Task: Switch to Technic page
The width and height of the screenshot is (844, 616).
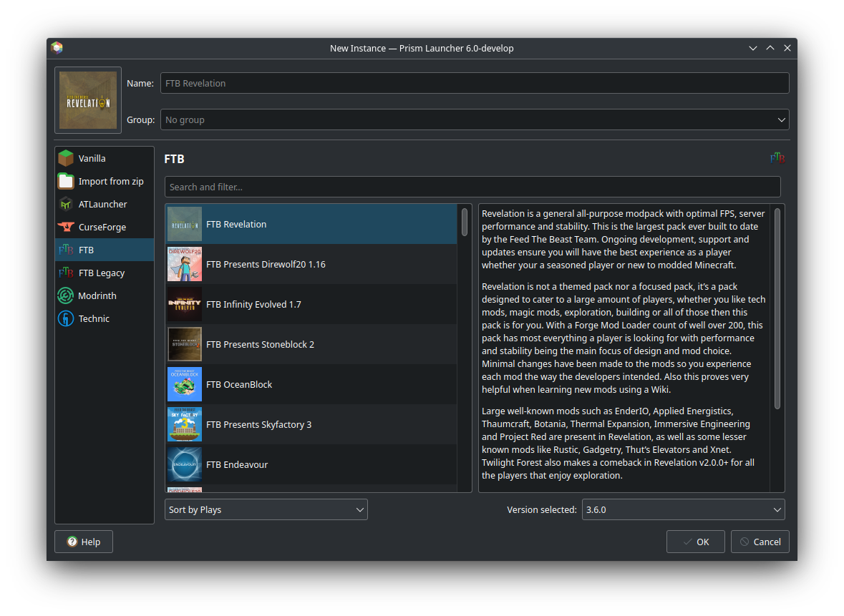Action: click(105, 318)
